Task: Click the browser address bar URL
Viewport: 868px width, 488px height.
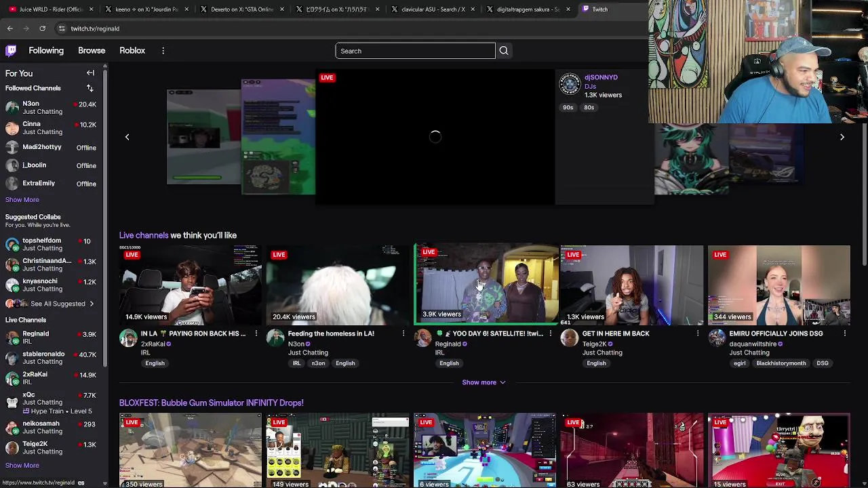Action: tap(95, 28)
